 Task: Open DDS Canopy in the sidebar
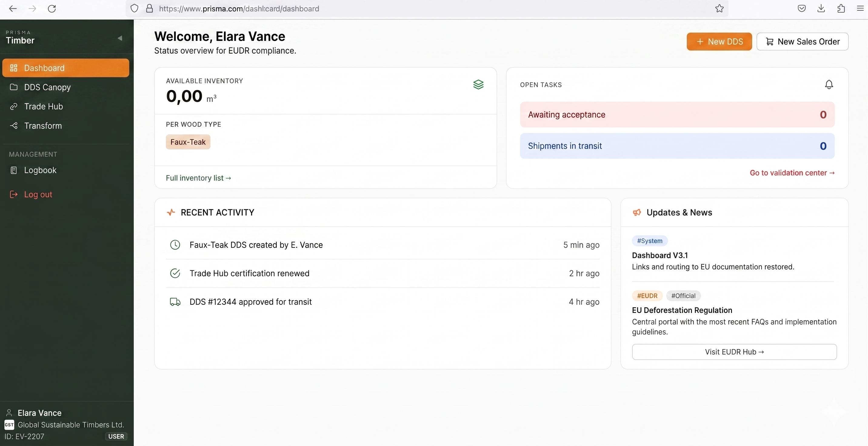(66, 87)
